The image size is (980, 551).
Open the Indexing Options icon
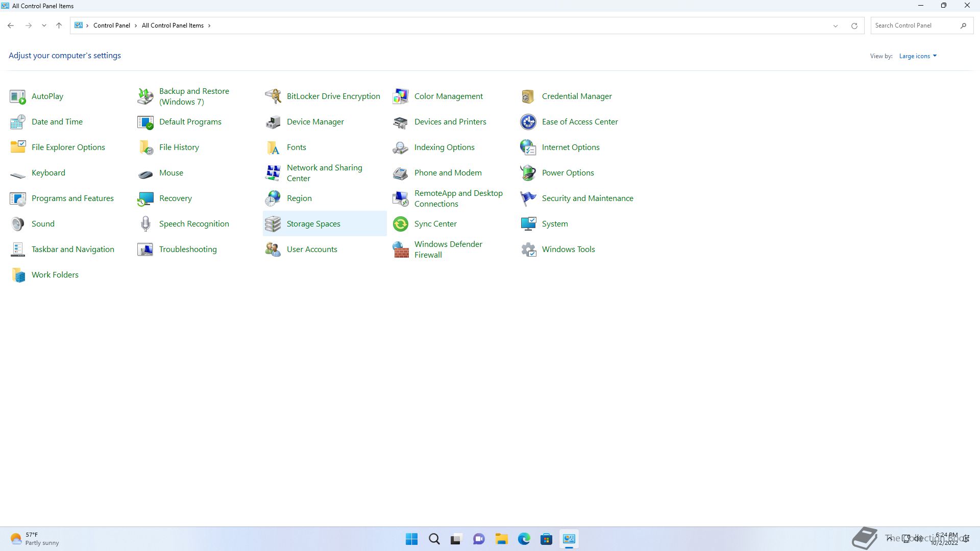pos(401,147)
